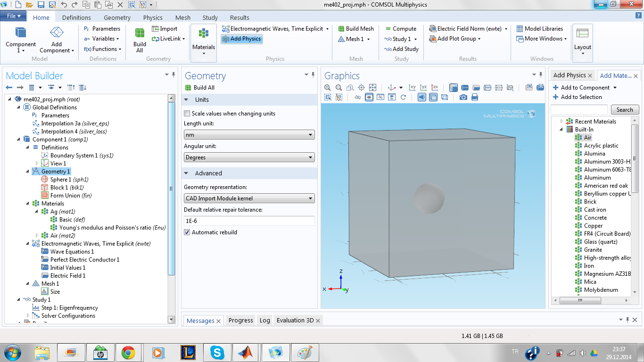The height and width of the screenshot is (362, 644).
Task: Open the Geometry ribbon tab
Action: click(117, 17)
